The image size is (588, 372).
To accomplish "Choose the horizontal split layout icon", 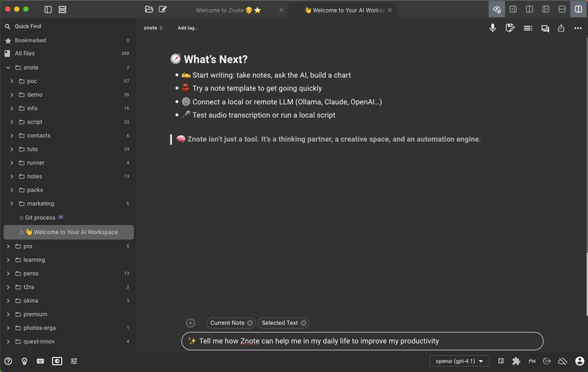I will coord(562,10).
